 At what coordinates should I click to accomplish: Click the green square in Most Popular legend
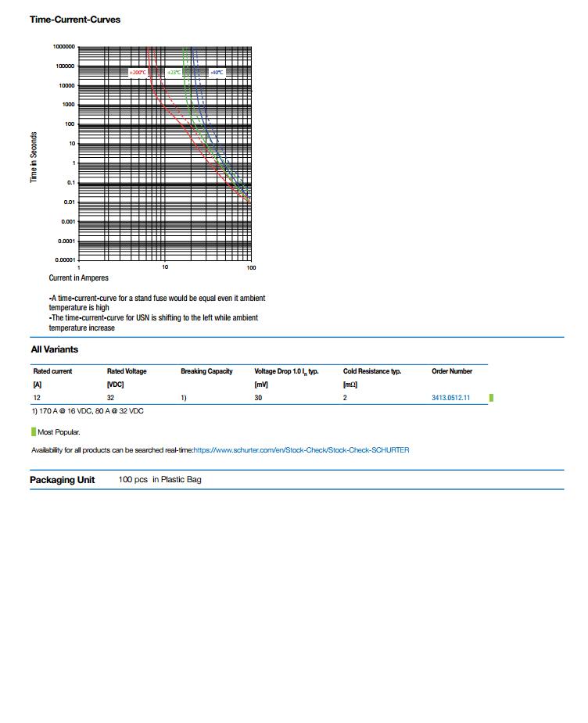[x=34, y=431]
